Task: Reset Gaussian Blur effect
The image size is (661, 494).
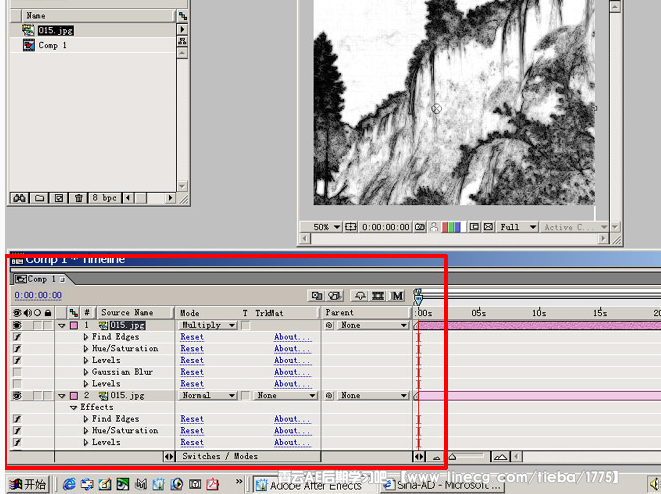Action: [192, 372]
